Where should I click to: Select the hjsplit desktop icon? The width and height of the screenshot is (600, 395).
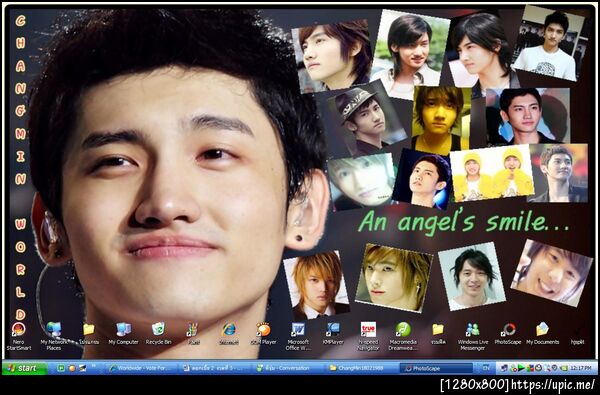pyautogui.click(x=577, y=335)
